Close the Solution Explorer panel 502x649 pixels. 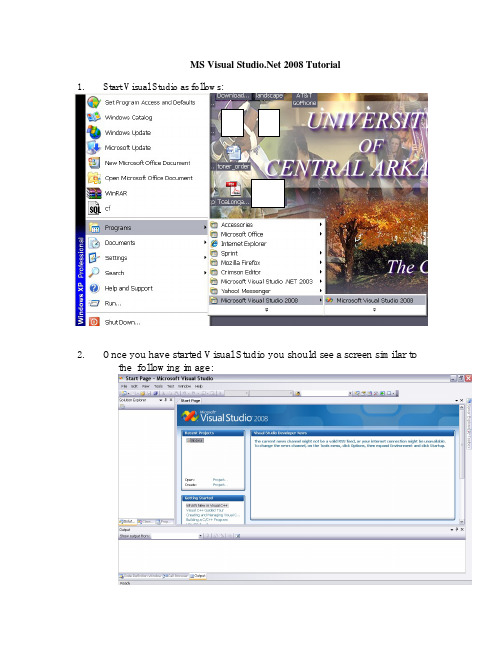coord(171,400)
